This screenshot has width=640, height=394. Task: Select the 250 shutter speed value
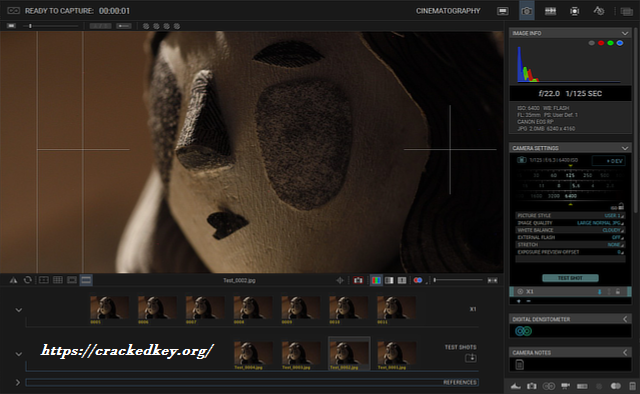click(x=587, y=175)
